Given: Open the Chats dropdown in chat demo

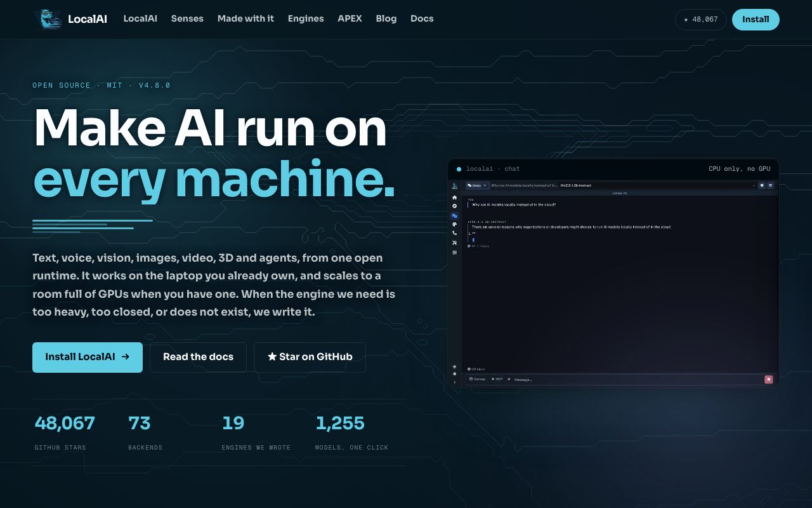Looking at the screenshot, I should 476,185.
